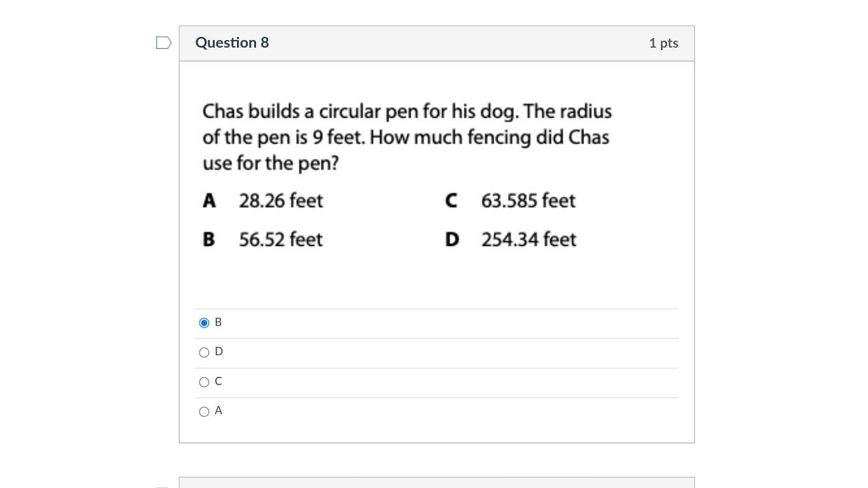Image resolution: width=868 pixels, height=488 pixels.
Task: Click the A answer label text
Action: pyautogui.click(x=219, y=410)
